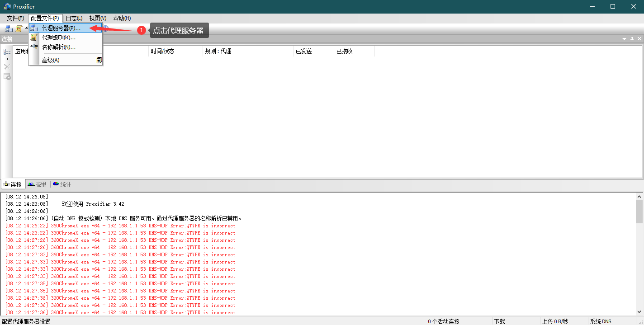This screenshot has height=325, width=644.
Task: Click the list view icon beside connections table
Action: 7,52
